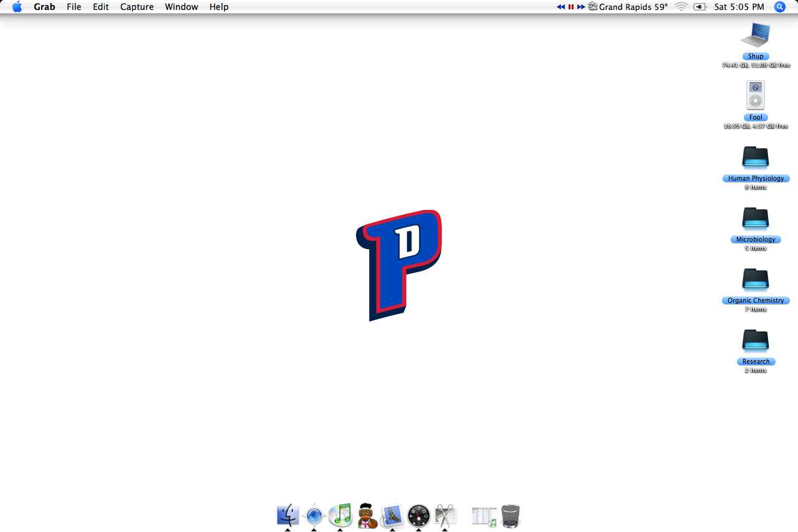Select the Shup computer icon on desktop
Image resolution: width=798 pixels, height=532 pixels.
756,36
